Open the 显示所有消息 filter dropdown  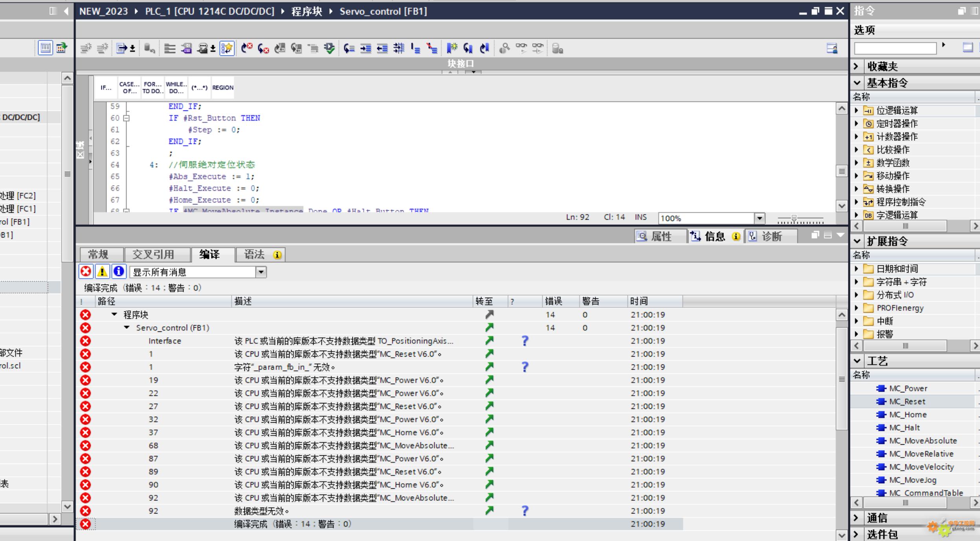coord(261,272)
